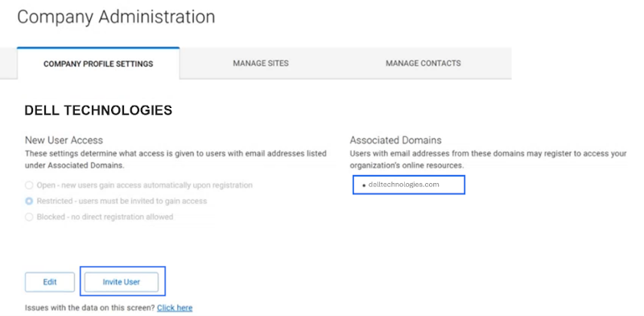This screenshot has height=316, width=644.
Task: Click the Edit button
Action: pos(50,282)
